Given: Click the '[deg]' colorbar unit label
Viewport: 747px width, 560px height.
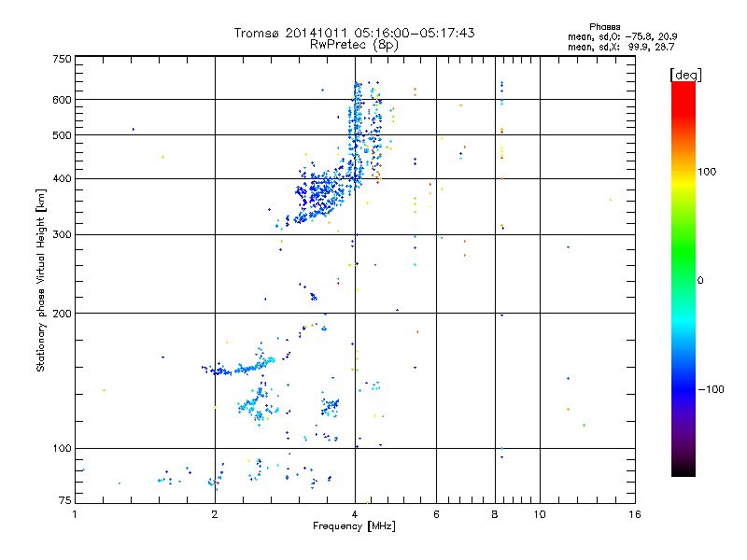Looking at the screenshot, I should [x=685, y=75].
